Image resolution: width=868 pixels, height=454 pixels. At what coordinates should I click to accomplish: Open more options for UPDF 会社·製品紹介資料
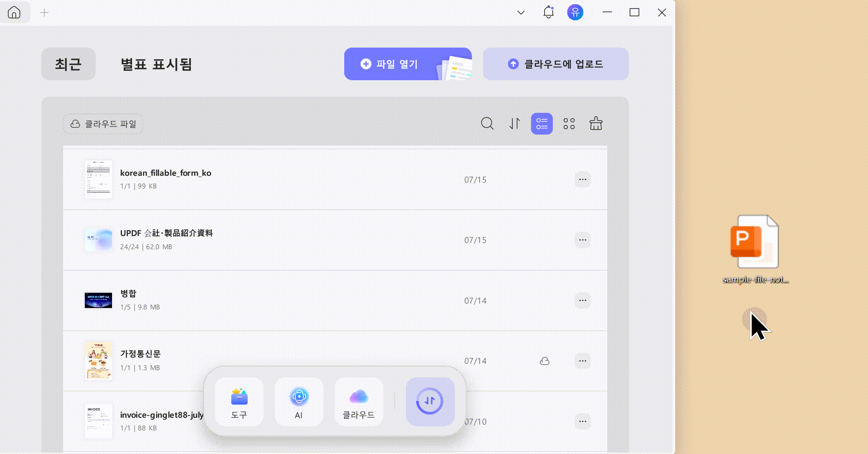pyautogui.click(x=582, y=240)
